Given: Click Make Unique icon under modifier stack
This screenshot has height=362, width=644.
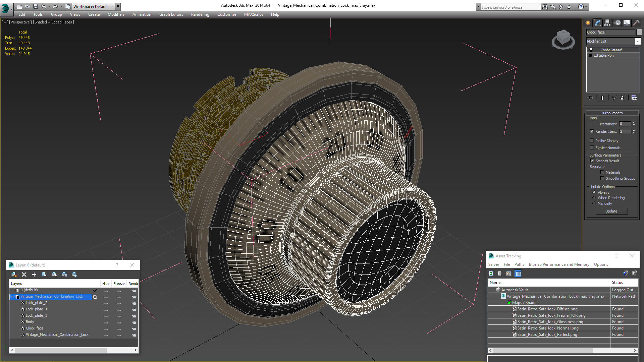Looking at the screenshot, I should coord(614,98).
